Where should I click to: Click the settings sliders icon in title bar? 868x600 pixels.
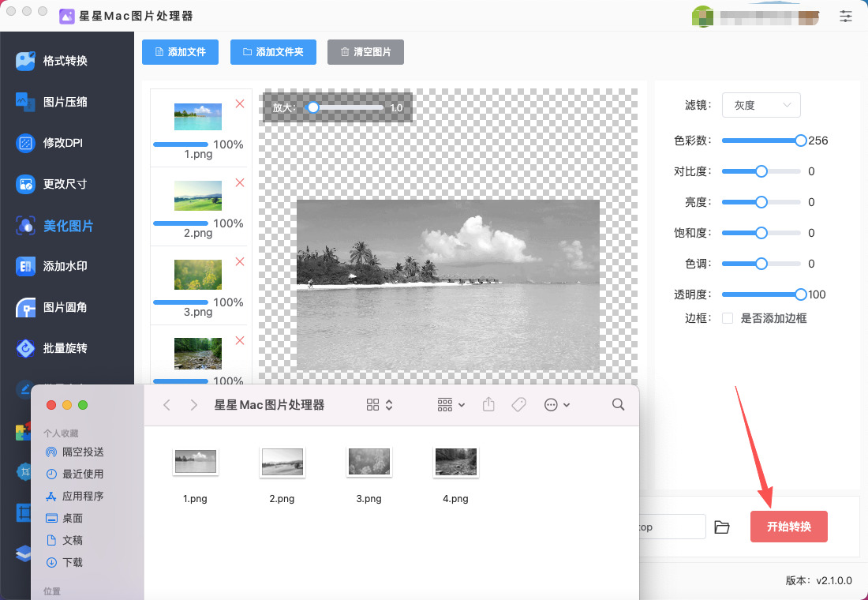[x=846, y=16]
